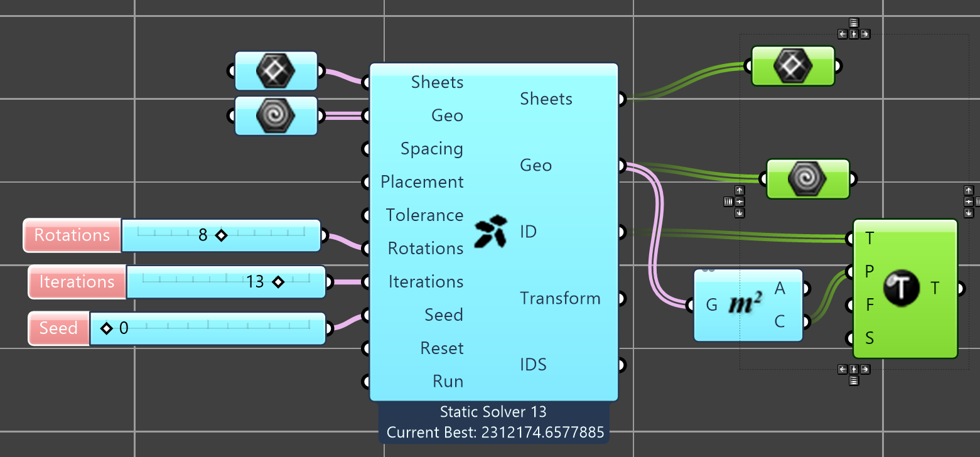Click the Text Tag component T icon

tap(900, 288)
